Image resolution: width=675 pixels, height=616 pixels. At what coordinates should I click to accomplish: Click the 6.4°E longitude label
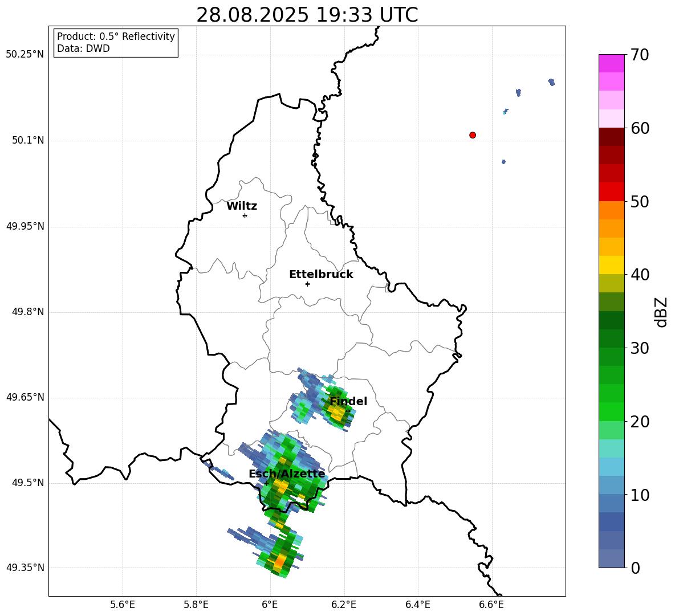point(417,605)
